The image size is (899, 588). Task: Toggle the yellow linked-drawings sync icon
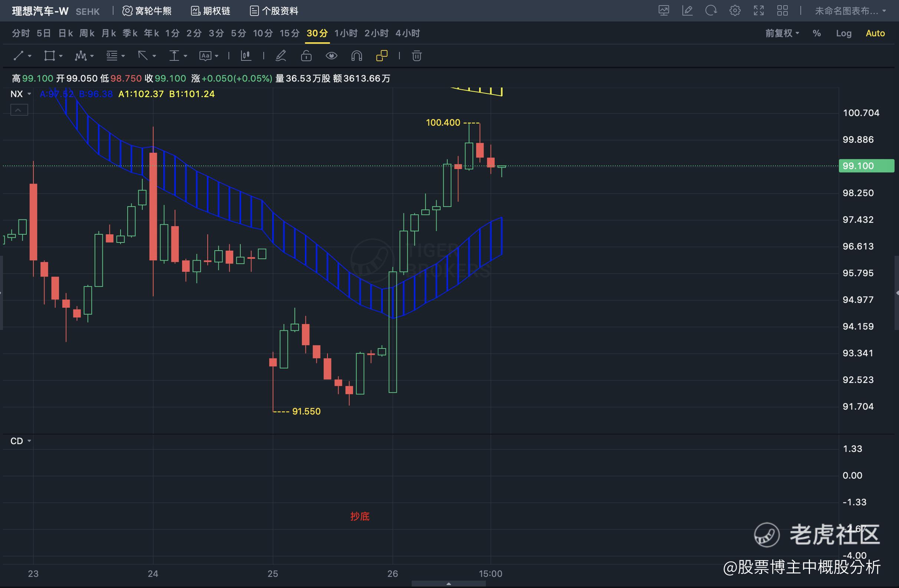(382, 56)
